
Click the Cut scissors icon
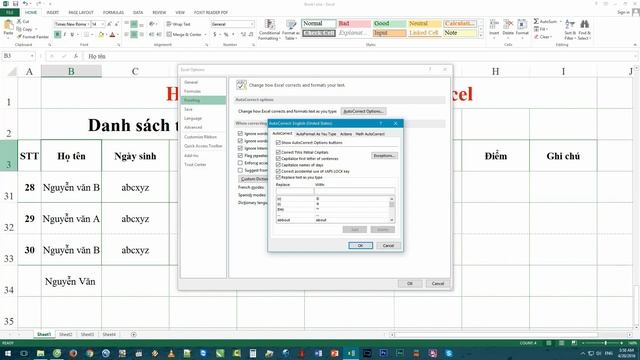click(x=19, y=21)
